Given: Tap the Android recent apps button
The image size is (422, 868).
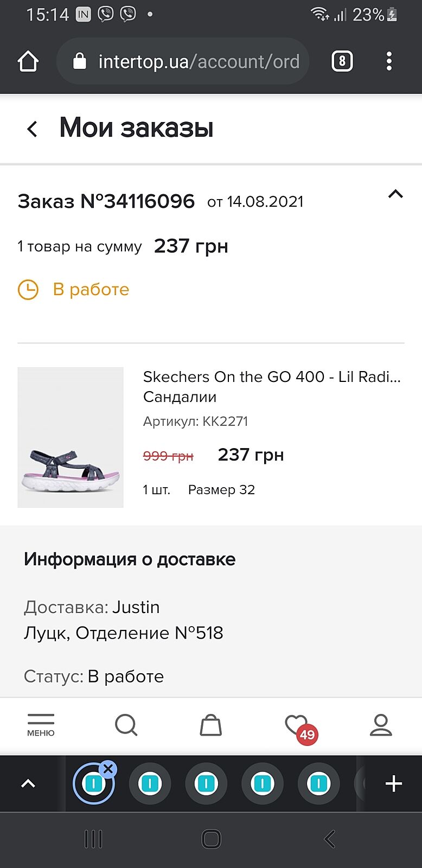Looking at the screenshot, I should click(x=93, y=839).
